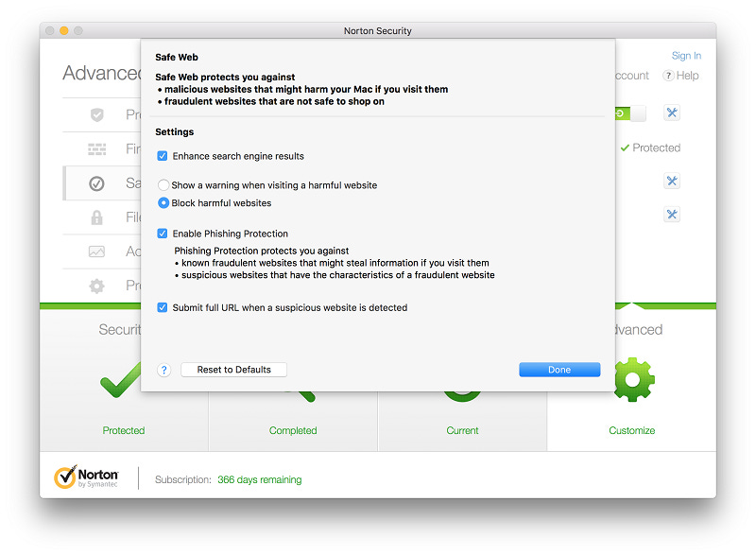Minimize the Norton Security window
This screenshot has height=555, width=756.
click(63, 30)
